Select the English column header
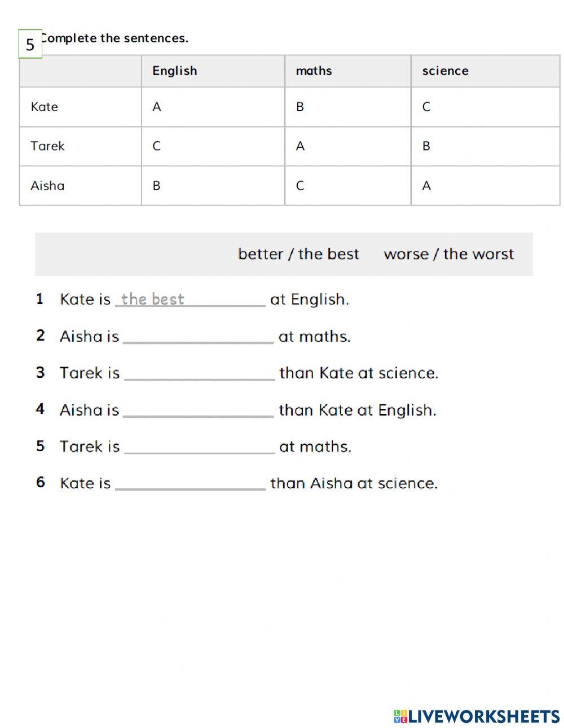 pyautogui.click(x=175, y=71)
